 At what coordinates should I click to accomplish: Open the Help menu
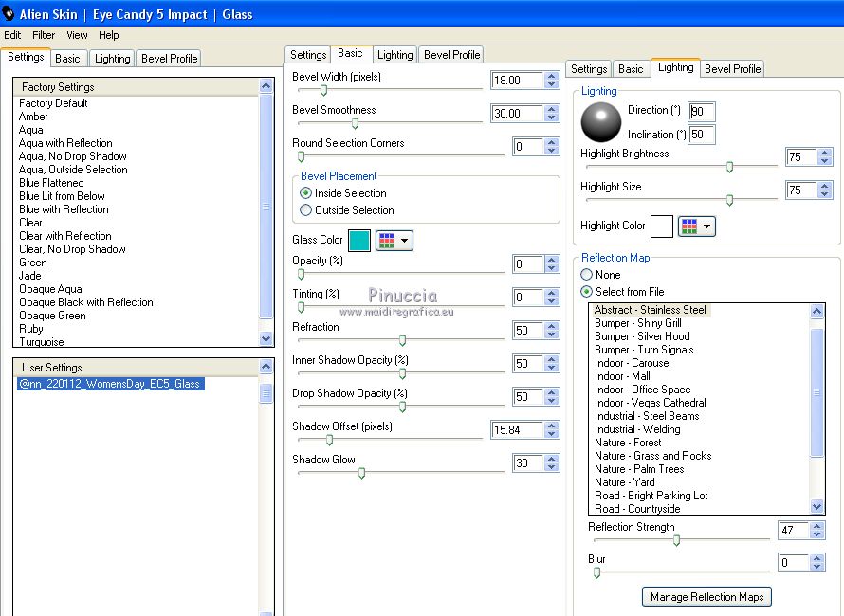(109, 35)
